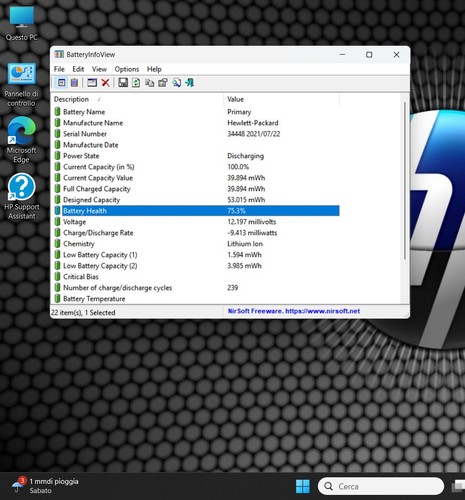This screenshot has height=500, width=465.
Task: Select the Questo PC desktop icon
Action: click(x=22, y=23)
